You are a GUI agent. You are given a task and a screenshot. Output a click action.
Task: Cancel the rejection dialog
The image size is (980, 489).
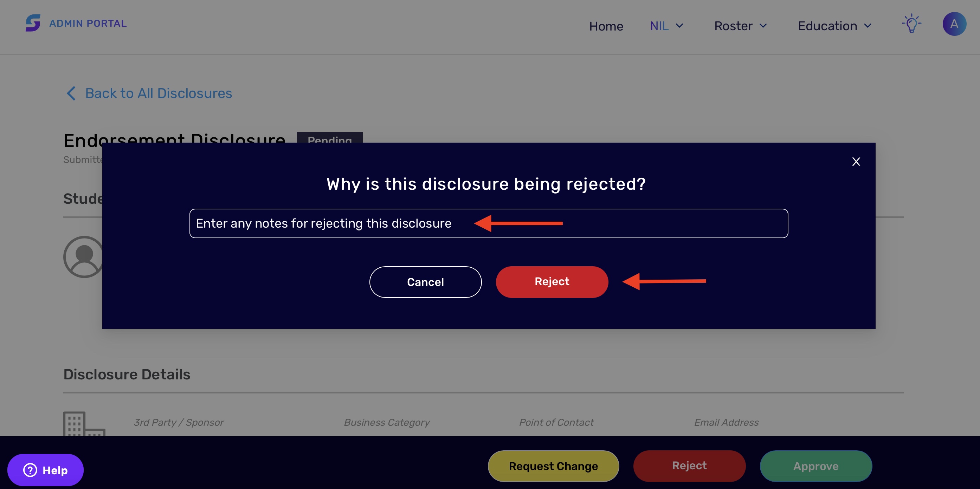[x=425, y=282]
